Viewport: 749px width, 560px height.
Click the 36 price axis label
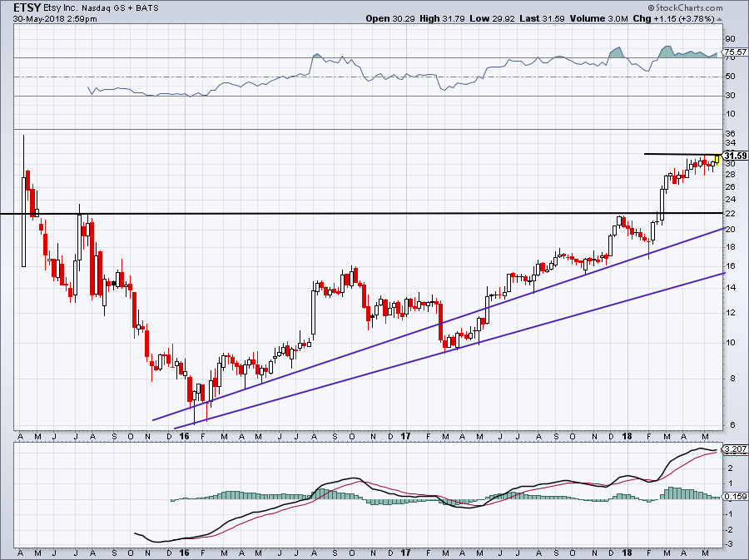pos(731,134)
